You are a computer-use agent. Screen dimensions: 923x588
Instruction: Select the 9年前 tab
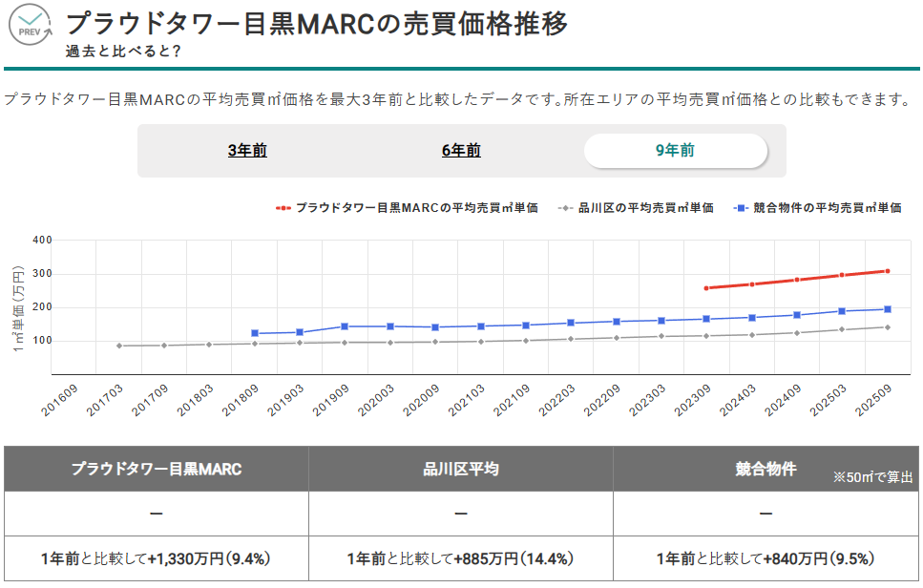[675, 151]
